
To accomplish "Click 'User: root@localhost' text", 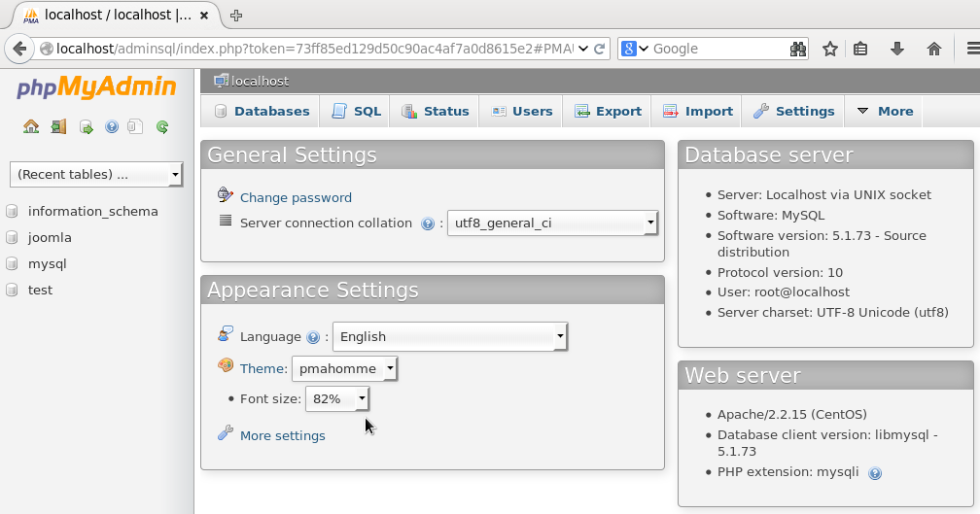I will click(784, 292).
